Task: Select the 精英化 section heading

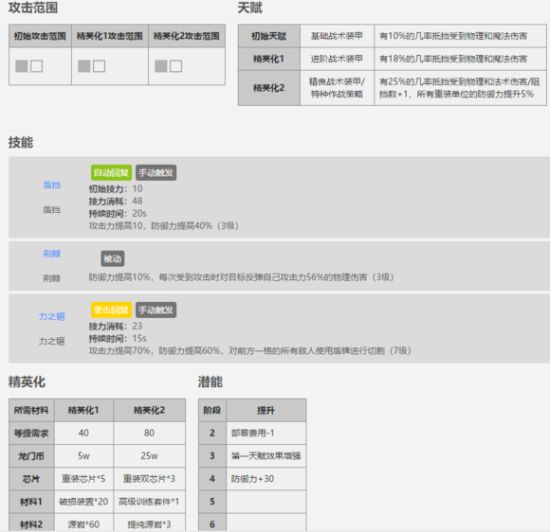Action: [27, 382]
